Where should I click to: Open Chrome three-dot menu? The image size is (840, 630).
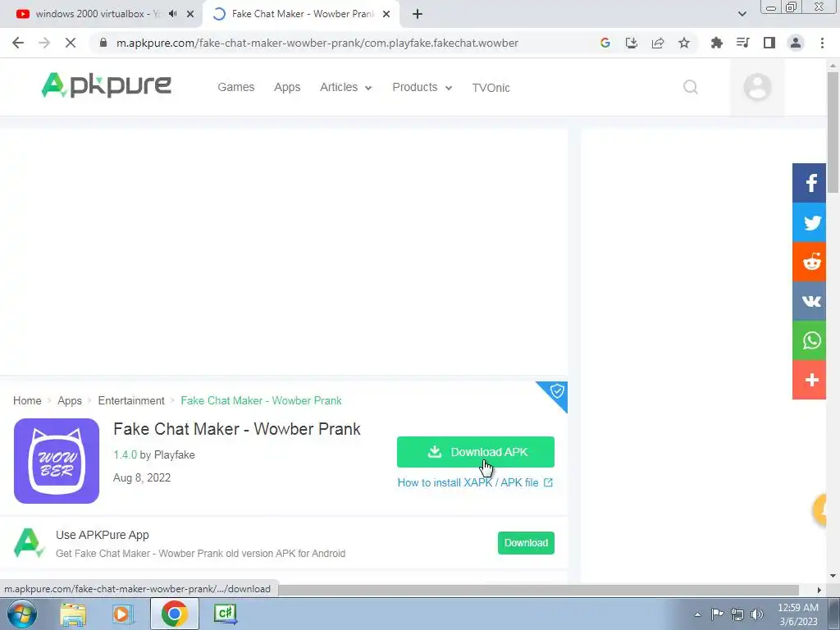coord(822,43)
